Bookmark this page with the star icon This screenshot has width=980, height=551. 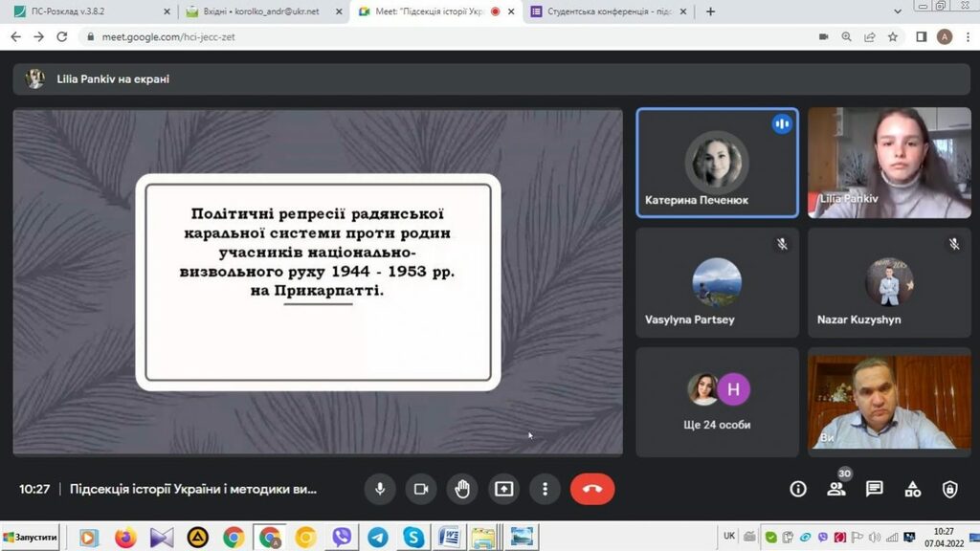pos(893,36)
